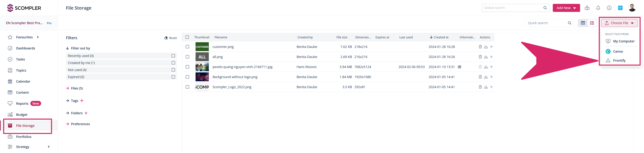Enable the Recently used filter checkbox
644x153 pixels.
point(173,56)
